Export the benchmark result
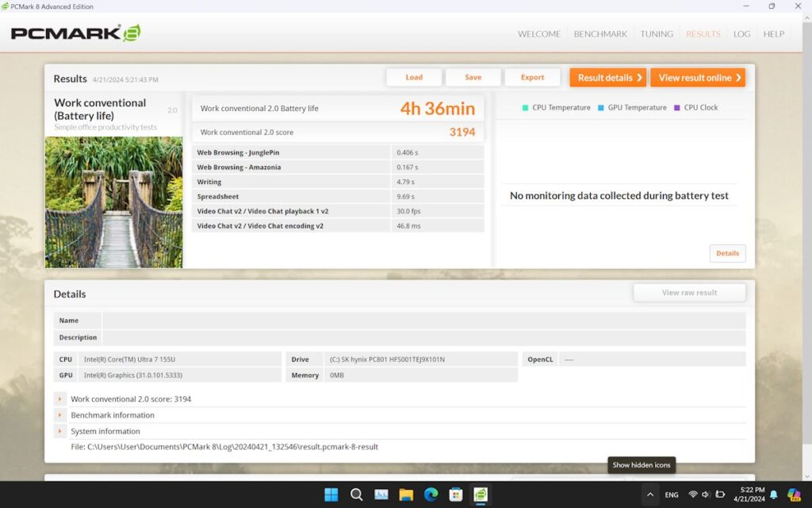 [532, 77]
